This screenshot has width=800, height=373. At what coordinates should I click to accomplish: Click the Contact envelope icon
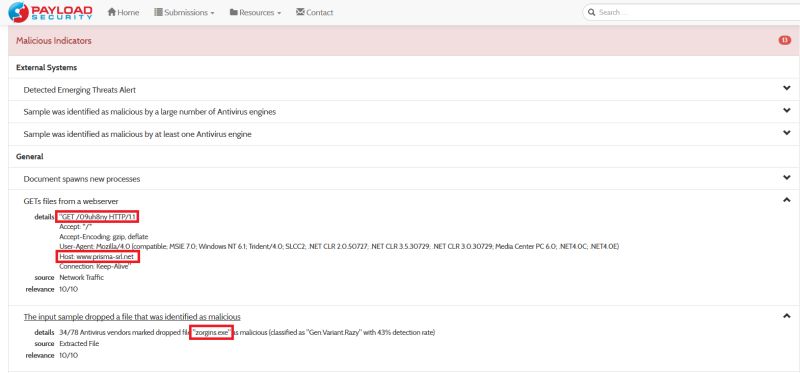click(x=300, y=12)
